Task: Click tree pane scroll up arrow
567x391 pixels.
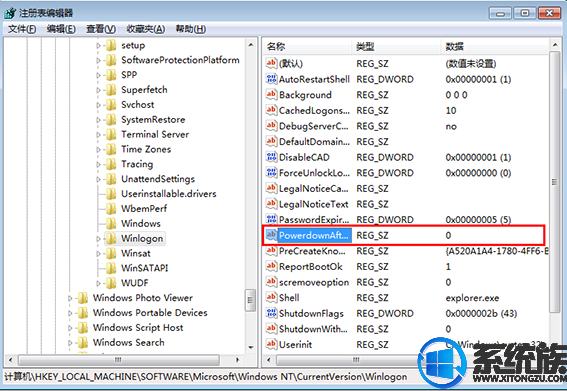Action: coord(251,45)
